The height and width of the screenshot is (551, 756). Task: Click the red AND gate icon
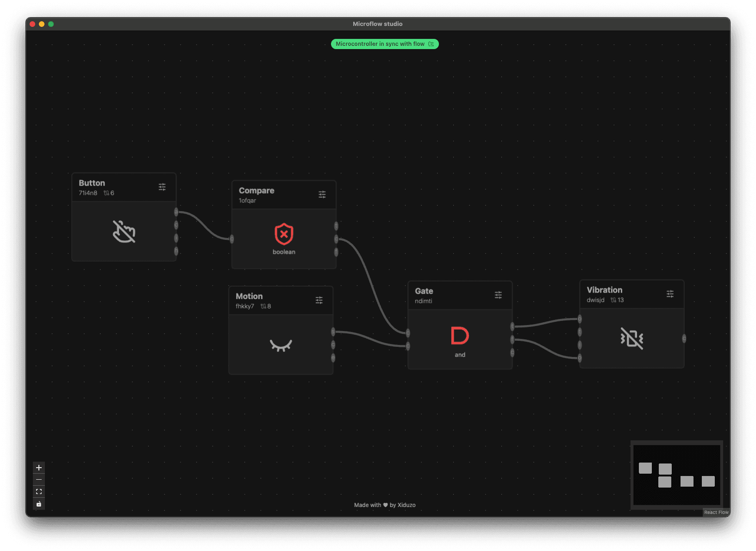(x=460, y=336)
